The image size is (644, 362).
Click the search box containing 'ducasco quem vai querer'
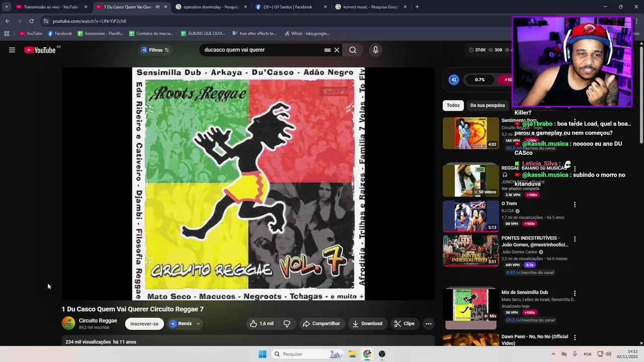[x=263, y=50]
